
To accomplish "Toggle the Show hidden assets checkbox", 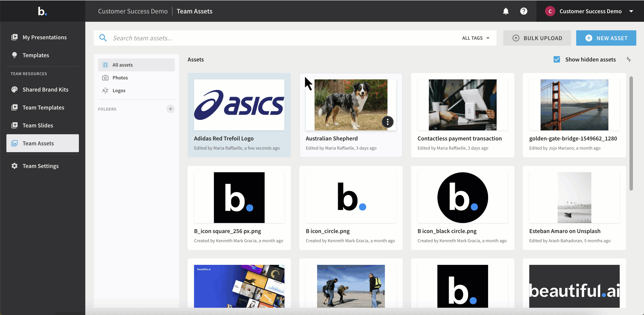I will 557,59.
